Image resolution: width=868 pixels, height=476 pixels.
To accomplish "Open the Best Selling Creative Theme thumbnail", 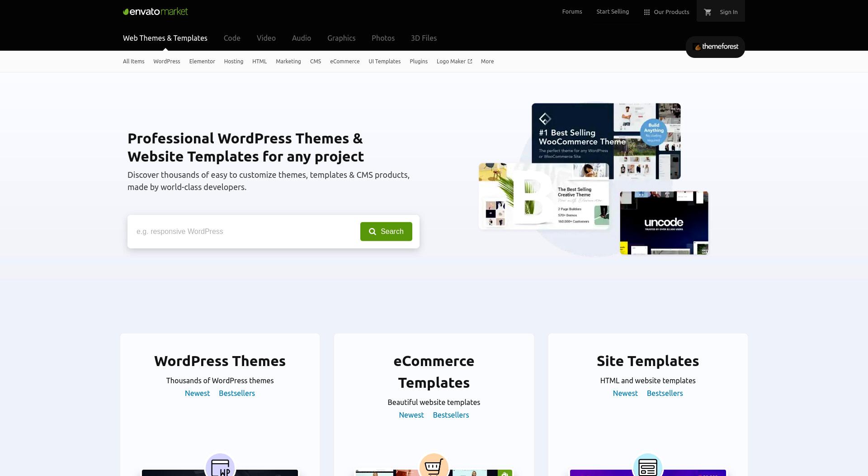I will (x=544, y=196).
